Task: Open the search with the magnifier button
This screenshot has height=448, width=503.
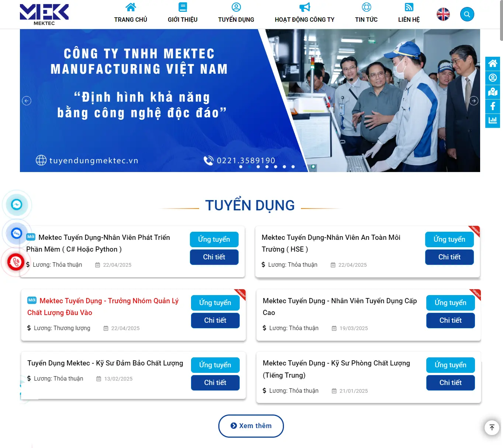Action: click(467, 14)
